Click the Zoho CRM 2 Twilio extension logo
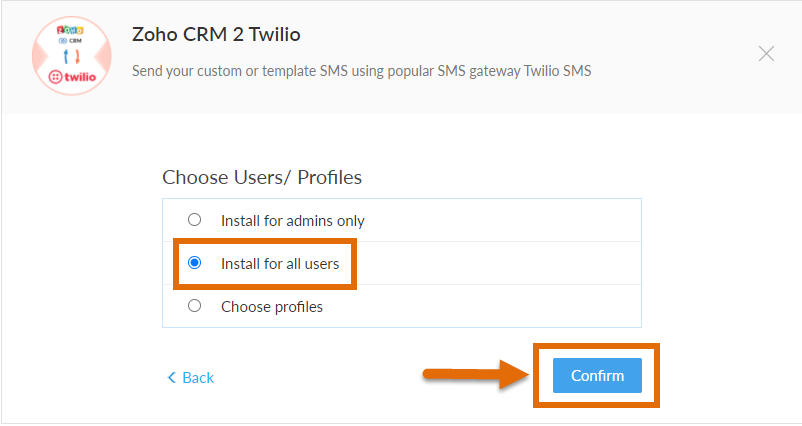Screen dimensions: 802x426 (x=71, y=55)
